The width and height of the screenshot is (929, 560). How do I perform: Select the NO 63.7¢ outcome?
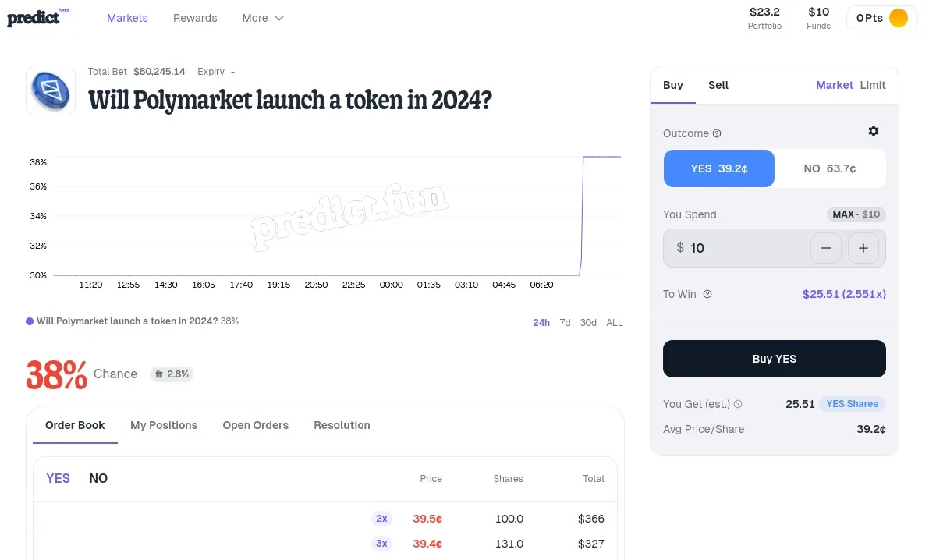(829, 168)
